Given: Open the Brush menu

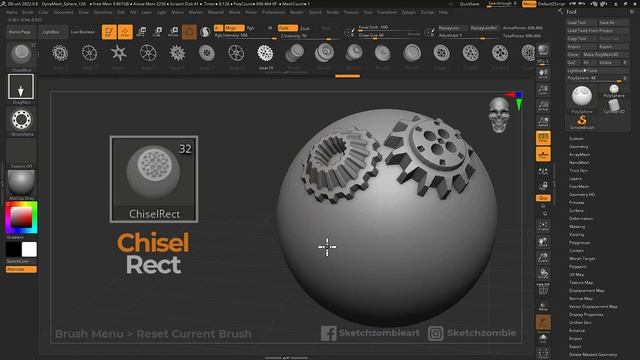Looking at the screenshot, I should (28, 13).
